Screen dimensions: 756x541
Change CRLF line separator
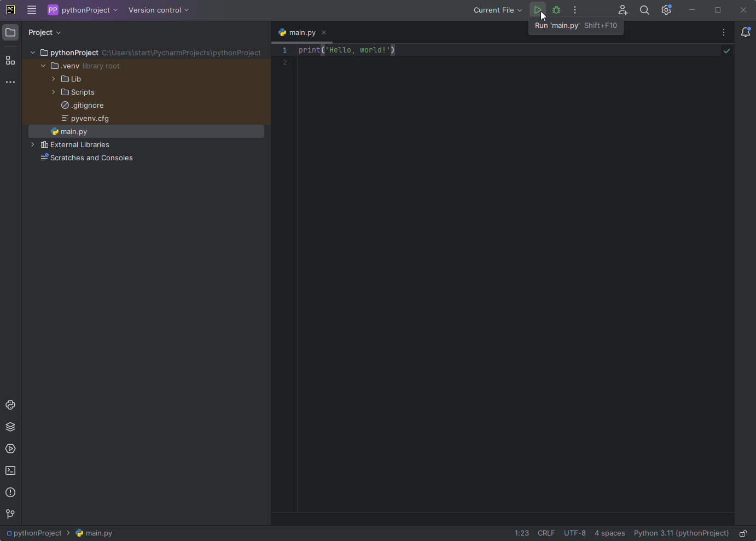tap(546, 533)
